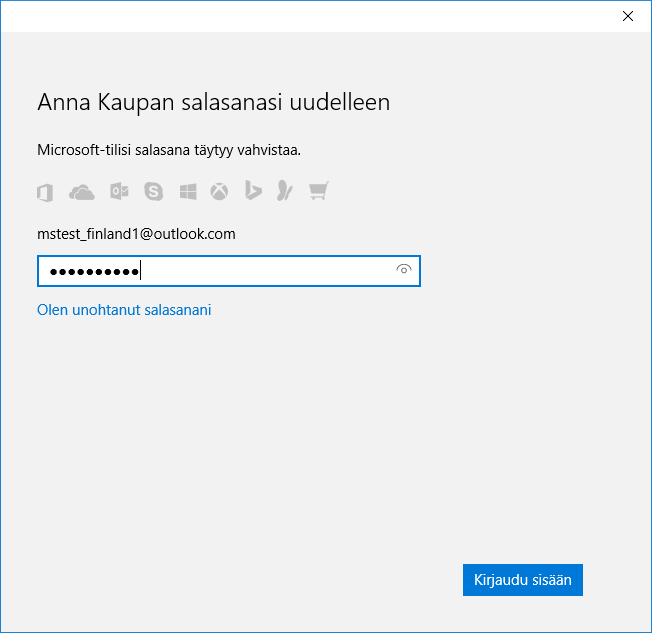Close the sign-in dialog window
The width and height of the screenshot is (652, 633).
click(x=628, y=16)
